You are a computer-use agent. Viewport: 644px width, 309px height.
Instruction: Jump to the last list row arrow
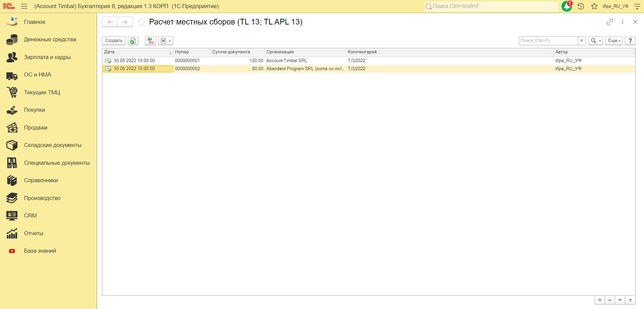630,300
